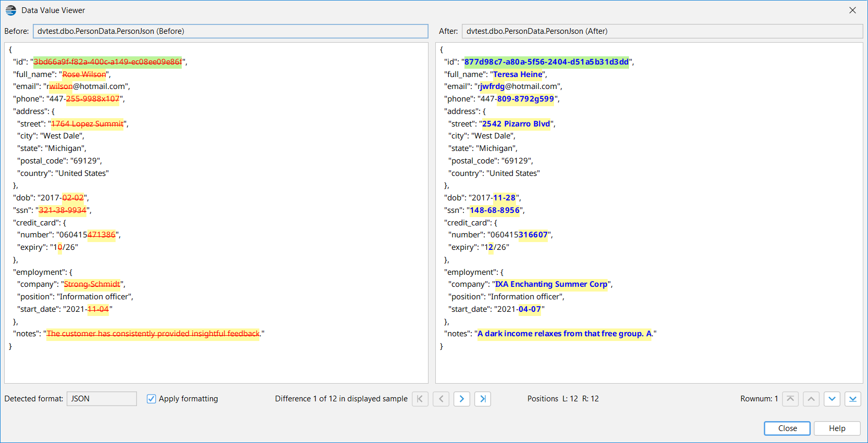Jump to last difference in sample

(x=483, y=399)
